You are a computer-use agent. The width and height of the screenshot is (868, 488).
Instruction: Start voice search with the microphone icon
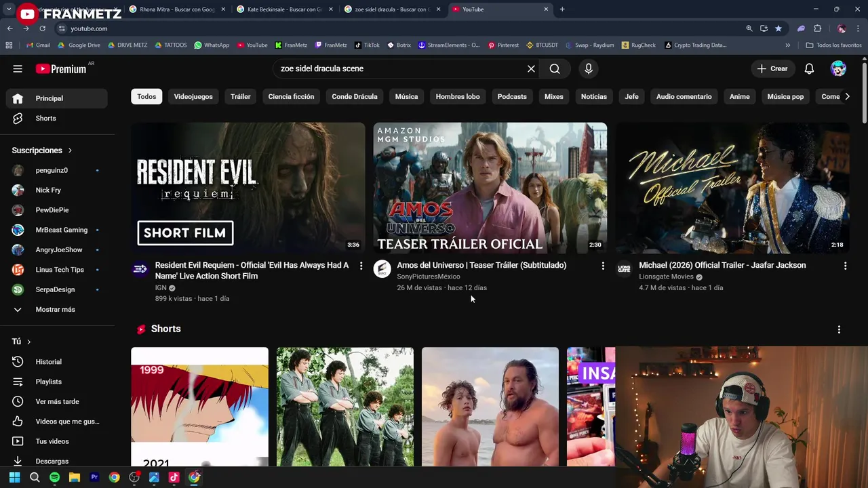click(x=588, y=68)
